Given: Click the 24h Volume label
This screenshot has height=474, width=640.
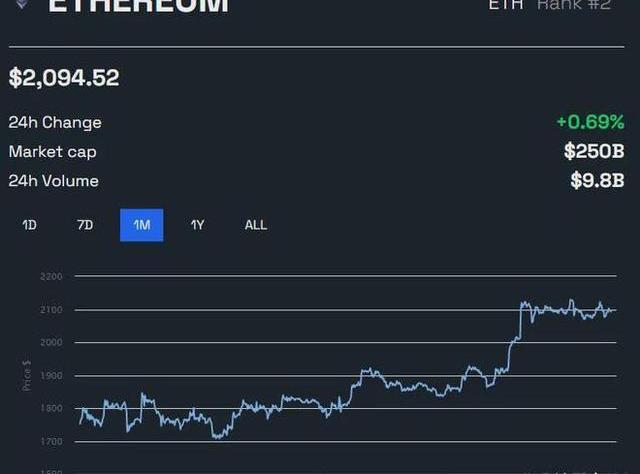Looking at the screenshot, I should coord(54,181).
